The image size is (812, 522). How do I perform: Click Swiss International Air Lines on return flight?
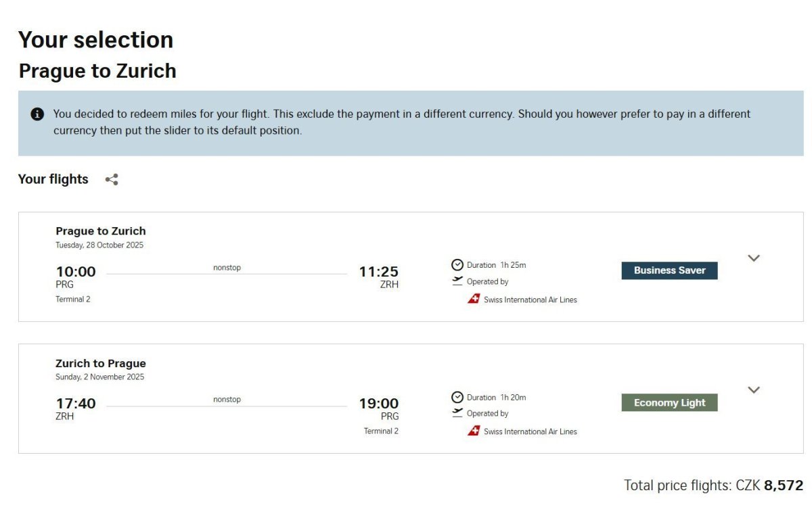(531, 431)
